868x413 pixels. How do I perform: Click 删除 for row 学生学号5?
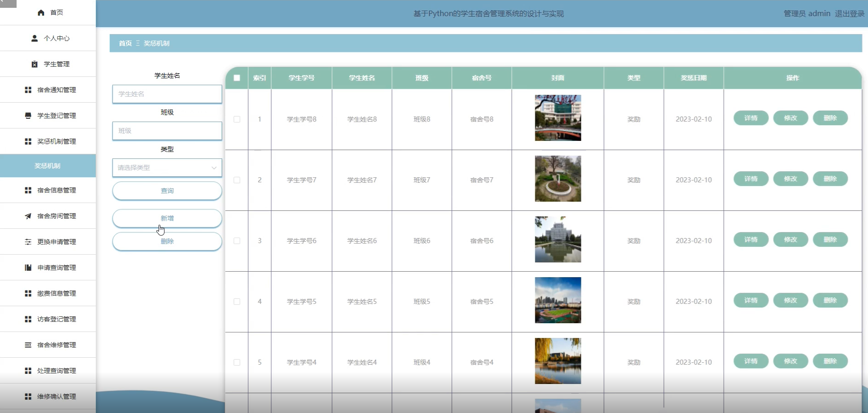coord(830,300)
